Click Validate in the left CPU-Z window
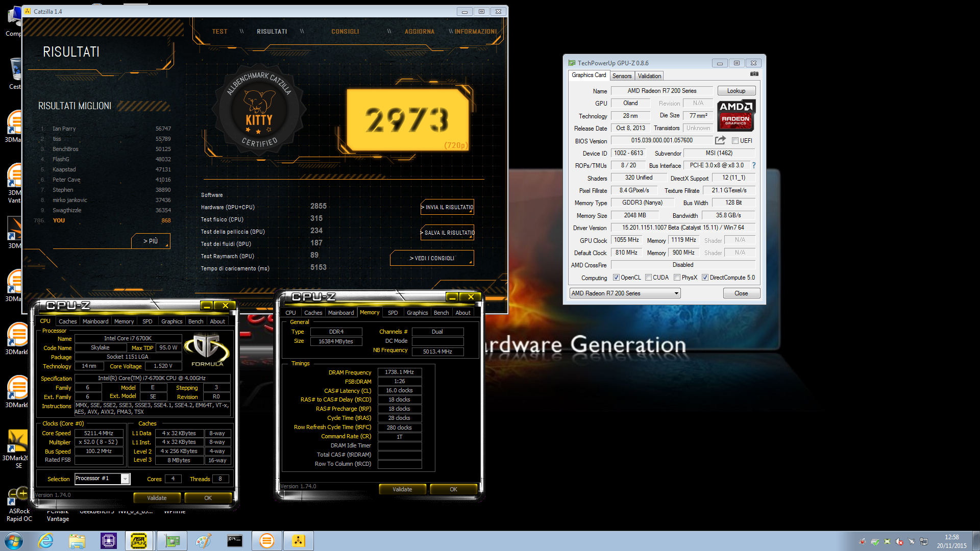This screenshot has height=551, width=980. [157, 498]
